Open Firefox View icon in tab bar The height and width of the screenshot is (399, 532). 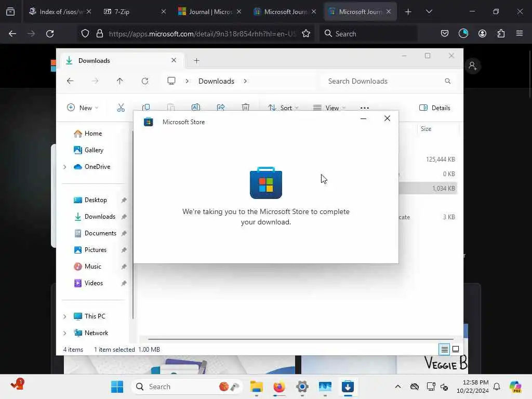[x=10, y=11]
